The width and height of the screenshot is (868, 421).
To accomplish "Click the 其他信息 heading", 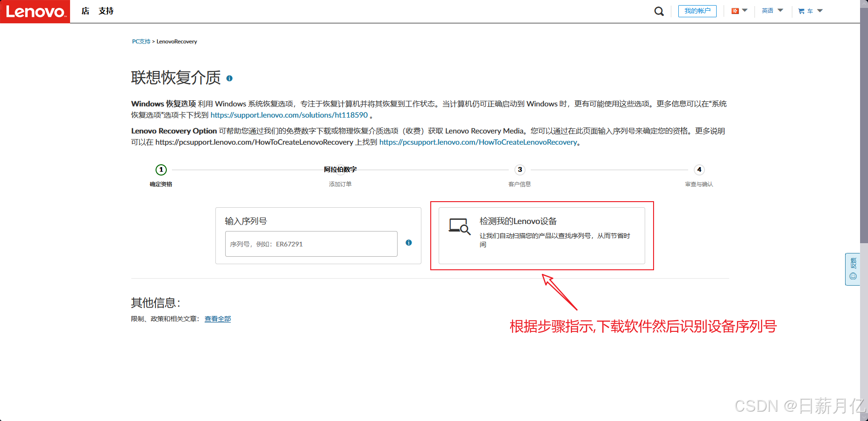I will point(156,303).
